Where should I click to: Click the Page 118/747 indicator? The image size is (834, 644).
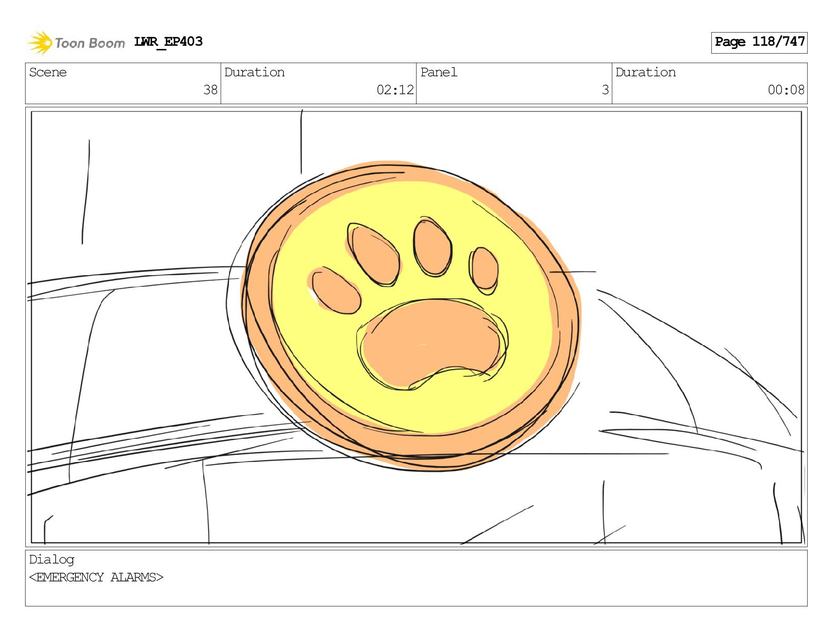(x=759, y=42)
